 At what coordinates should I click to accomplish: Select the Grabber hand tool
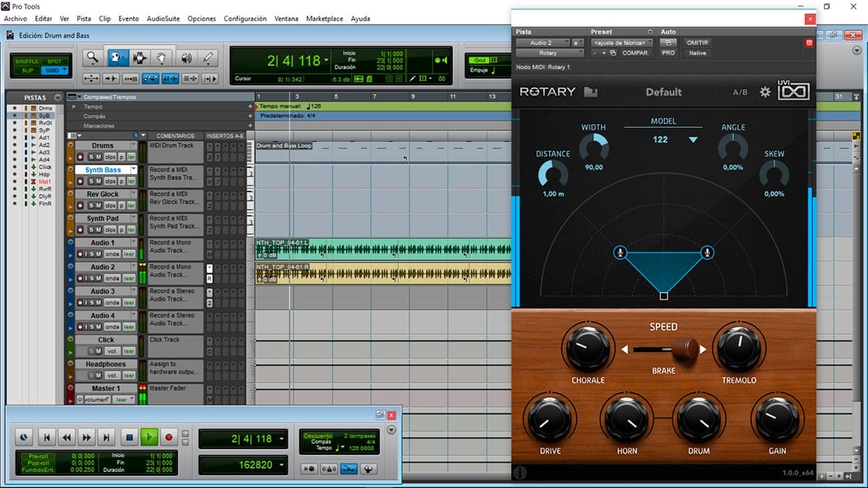[162, 58]
